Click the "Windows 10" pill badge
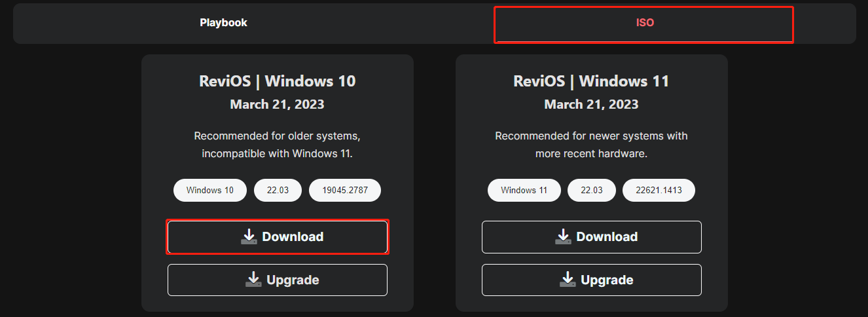 tap(209, 190)
